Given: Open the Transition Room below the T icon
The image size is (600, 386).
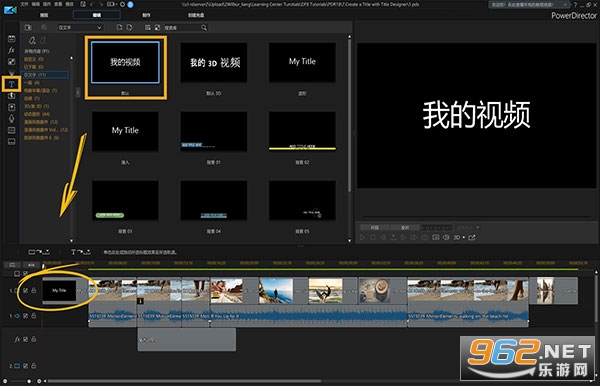Looking at the screenshot, I should click(11, 96).
